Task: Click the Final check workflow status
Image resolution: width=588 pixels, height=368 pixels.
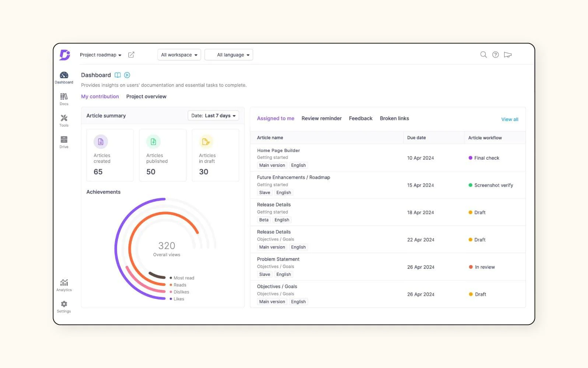Action: (484, 158)
